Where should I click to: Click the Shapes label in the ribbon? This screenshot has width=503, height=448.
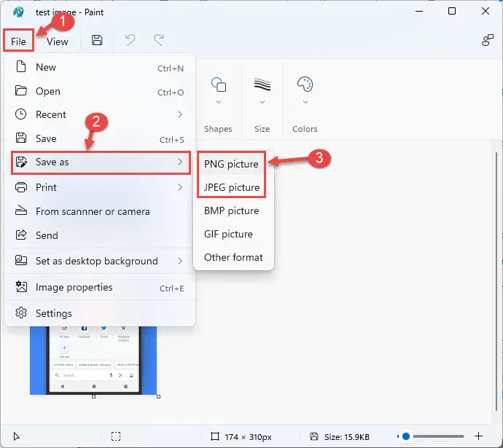[x=218, y=129]
